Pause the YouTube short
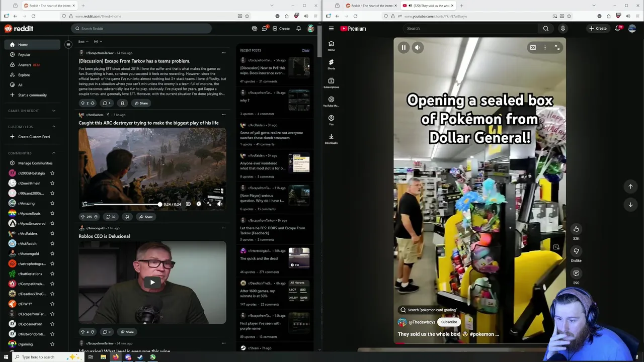 coord(404,48)
